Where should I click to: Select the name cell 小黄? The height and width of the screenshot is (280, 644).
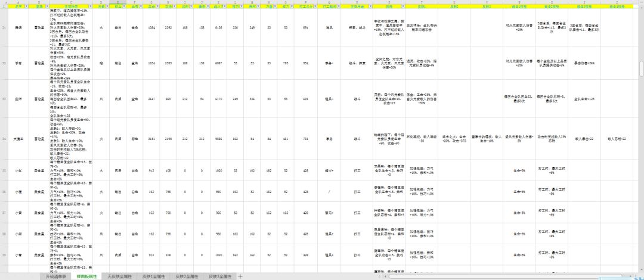click(x=18, y=213)
